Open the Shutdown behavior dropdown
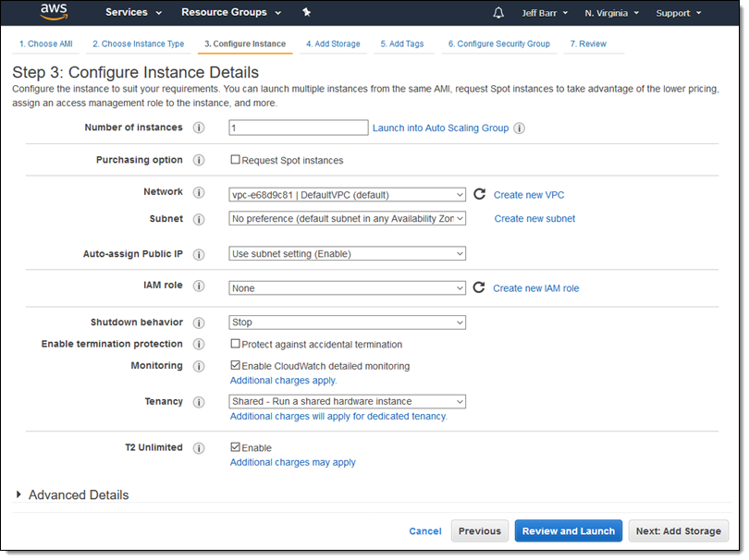 tap(347, 323)
